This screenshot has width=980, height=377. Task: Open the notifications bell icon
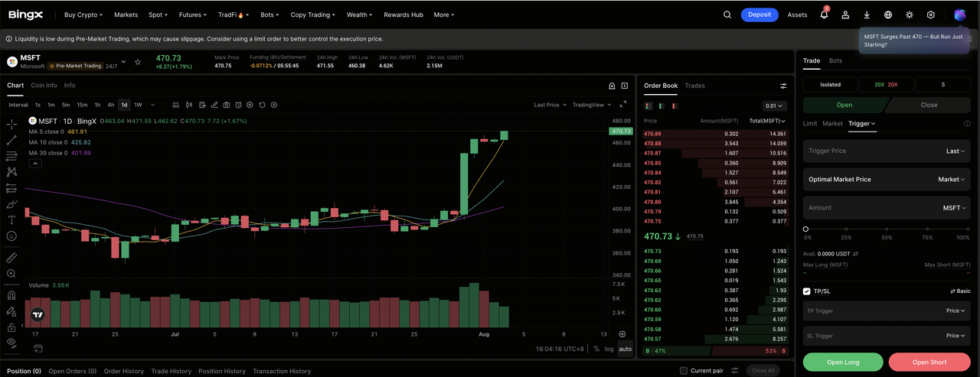coord(824,15)
